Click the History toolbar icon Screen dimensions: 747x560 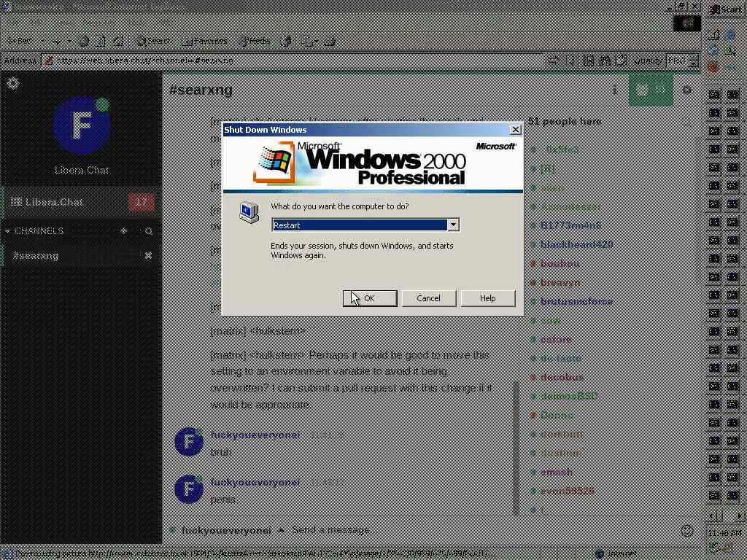tap(286, 42)
